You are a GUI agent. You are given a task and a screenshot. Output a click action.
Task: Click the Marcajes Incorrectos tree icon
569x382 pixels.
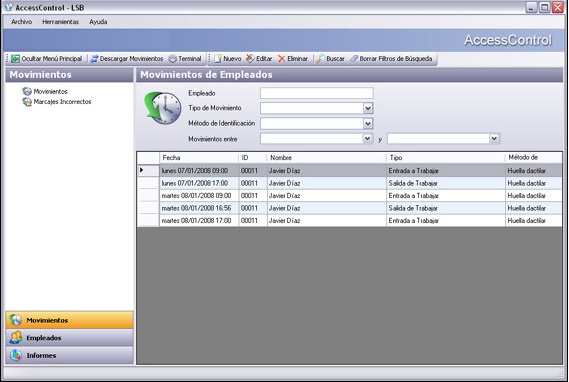[x=27, y=102]
